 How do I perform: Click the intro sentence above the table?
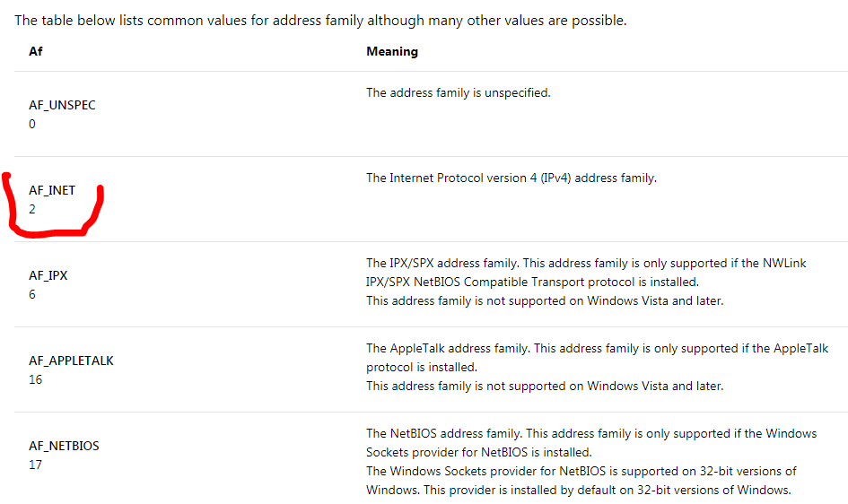point(320,21)
